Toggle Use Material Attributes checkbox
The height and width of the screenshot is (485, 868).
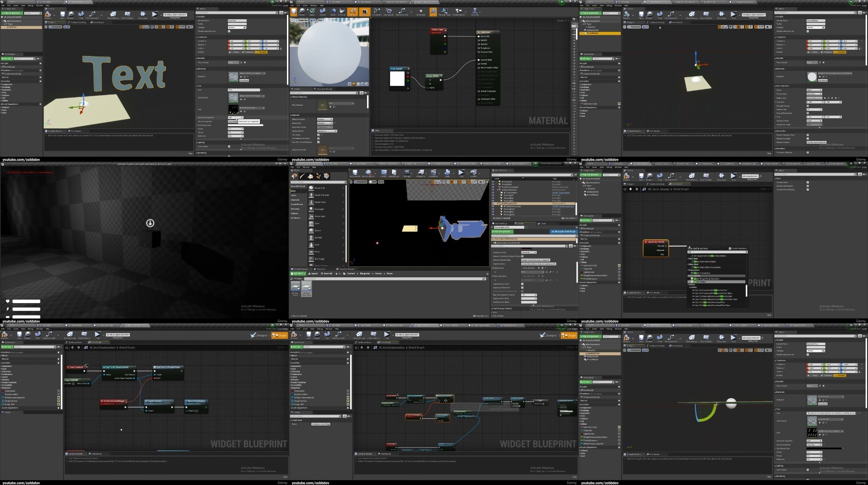[x=318, y=139]
